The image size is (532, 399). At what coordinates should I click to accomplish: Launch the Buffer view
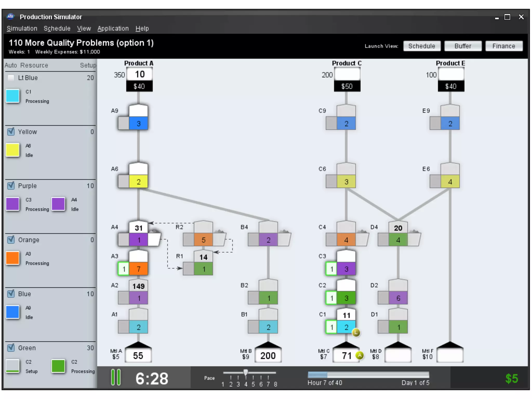tap(463, 46)
